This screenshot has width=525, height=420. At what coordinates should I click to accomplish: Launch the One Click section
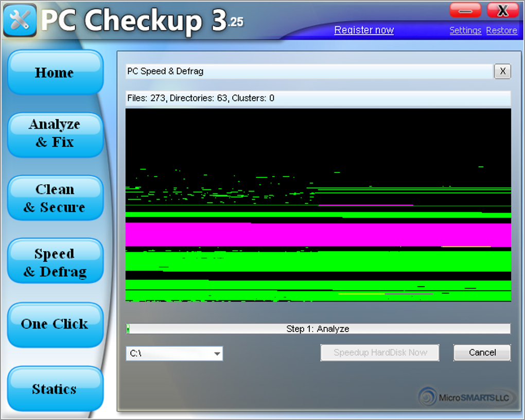point(55,324)
